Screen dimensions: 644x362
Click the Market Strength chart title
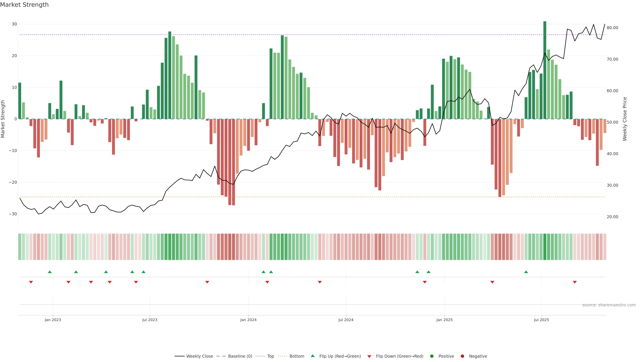24,5
